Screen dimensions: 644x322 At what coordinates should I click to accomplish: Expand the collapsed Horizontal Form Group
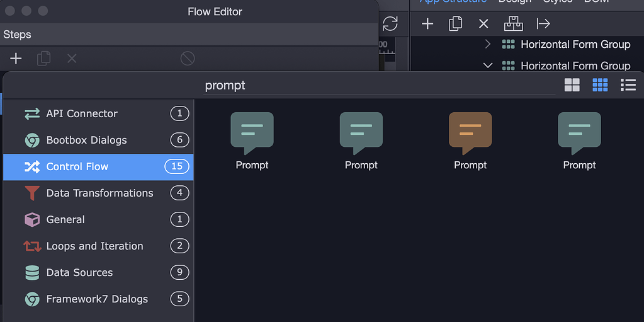(x=488, y=44)
